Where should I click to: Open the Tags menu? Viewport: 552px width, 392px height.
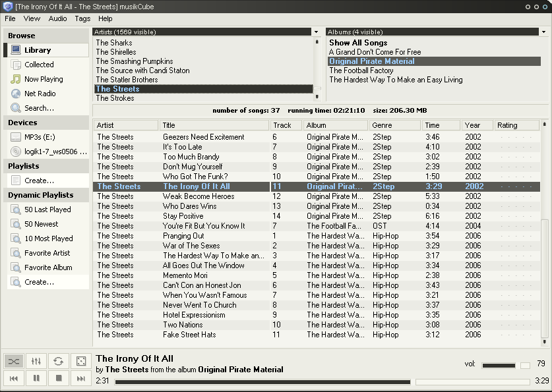point(82,18)
